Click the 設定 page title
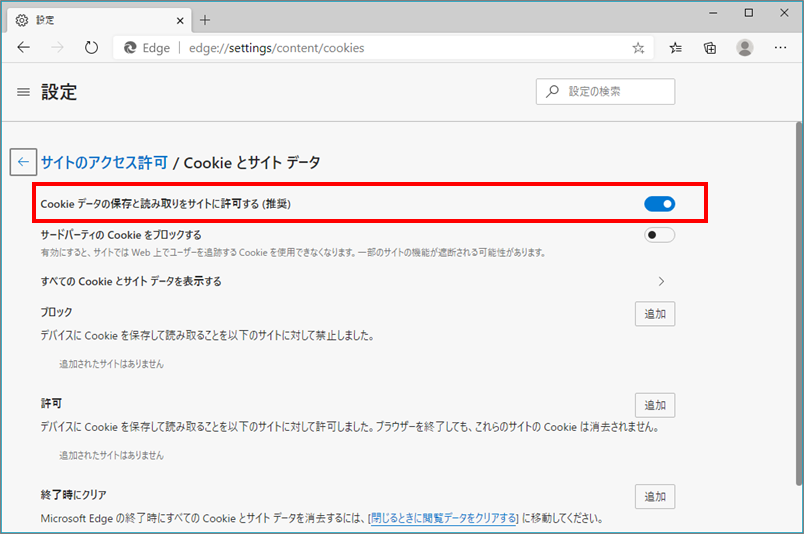 pos(59,92)
